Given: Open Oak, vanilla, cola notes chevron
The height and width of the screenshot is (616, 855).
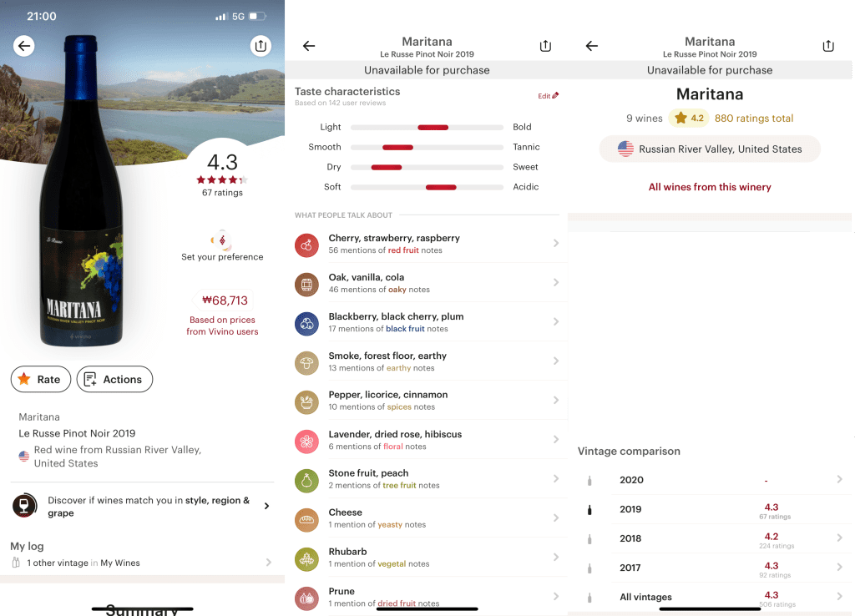Looking at the screenshot, I should click(555, 282).
